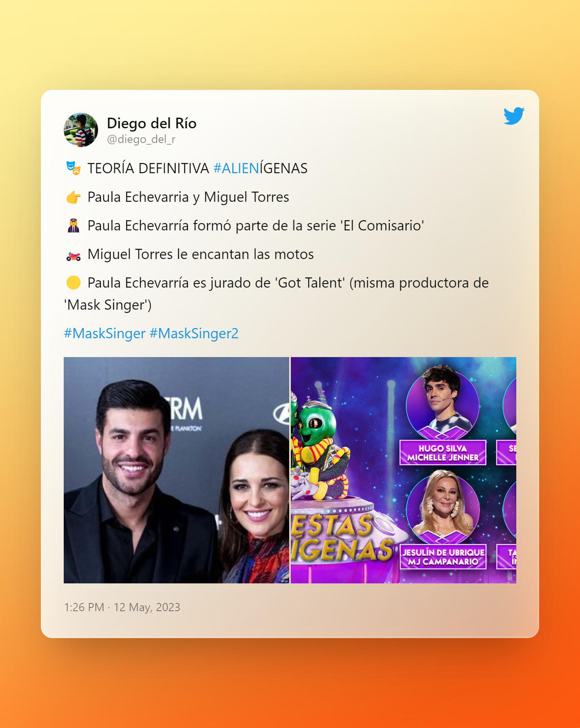This screenshot has height=728, width=580.
Task: Open the Mask Singer graphic image
Action: [404, 470]
